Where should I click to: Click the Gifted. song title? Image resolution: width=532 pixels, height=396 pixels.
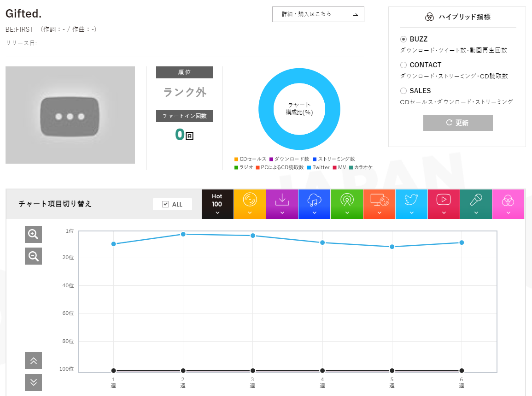23,13
